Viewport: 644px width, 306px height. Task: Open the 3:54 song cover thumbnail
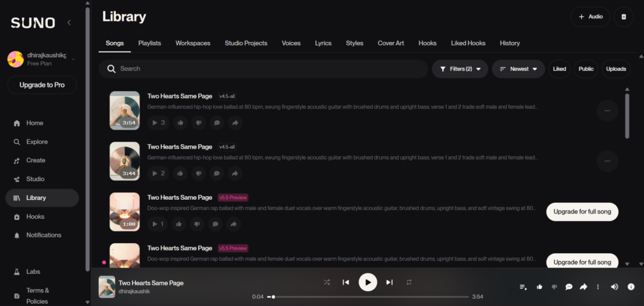(125, 111)
